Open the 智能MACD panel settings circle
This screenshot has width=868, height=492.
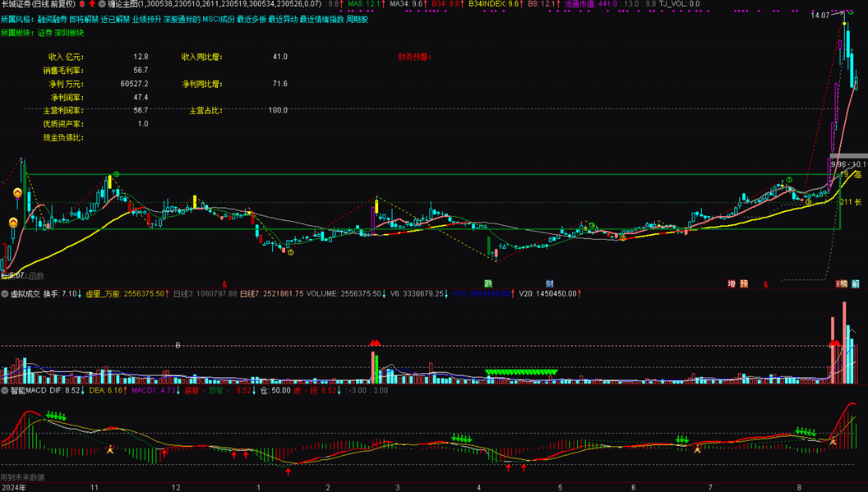click(x=4, y=391)
